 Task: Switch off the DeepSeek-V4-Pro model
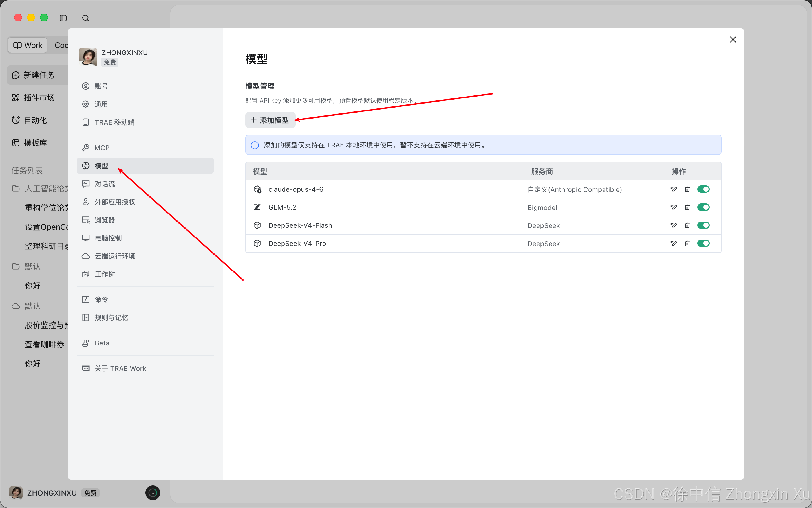coord(703,243)
